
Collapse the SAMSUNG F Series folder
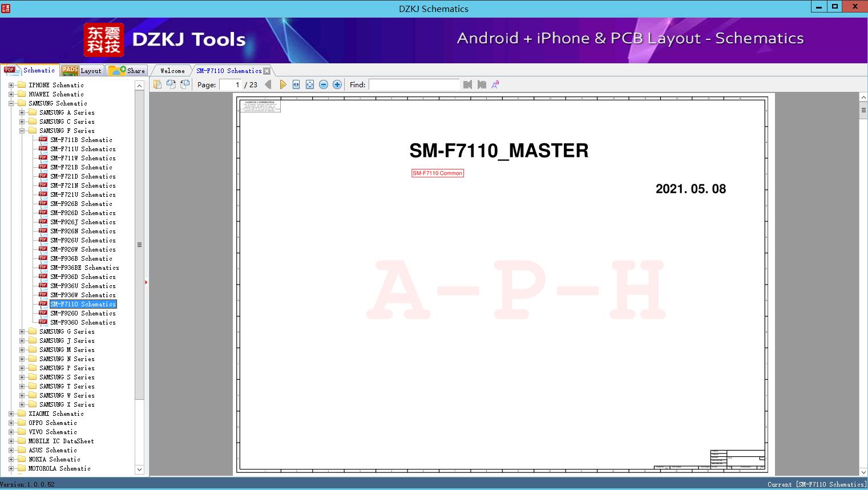[22, 131]
